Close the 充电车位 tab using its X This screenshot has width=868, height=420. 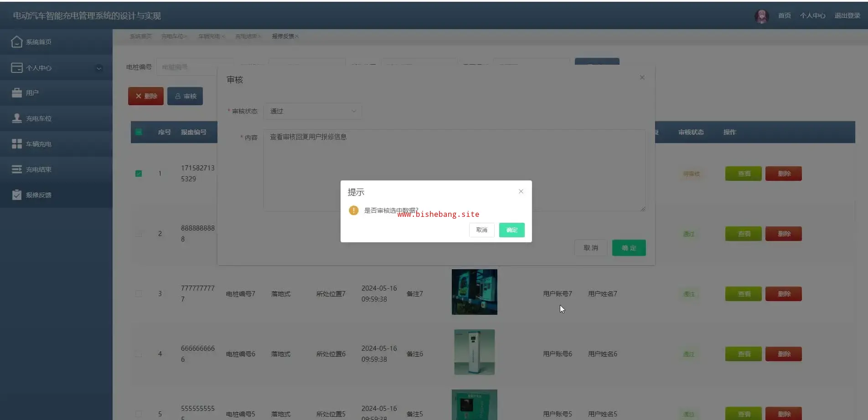coord(186,36)
